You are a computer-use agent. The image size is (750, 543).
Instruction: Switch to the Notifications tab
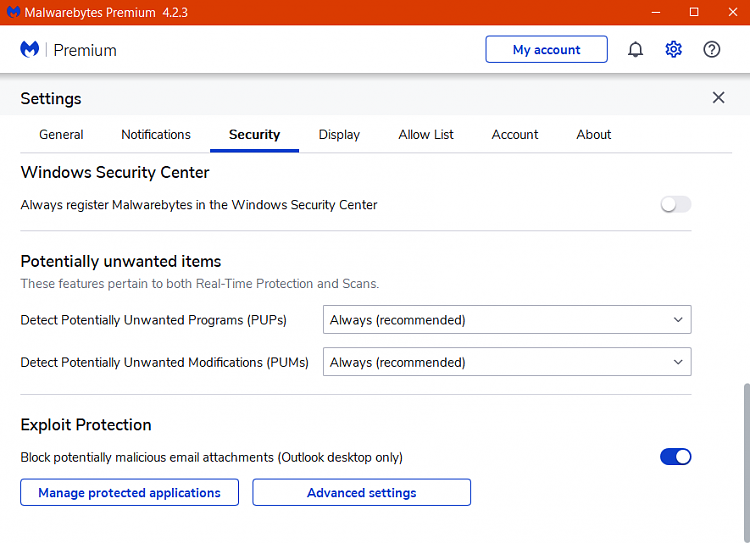[156, 135]
